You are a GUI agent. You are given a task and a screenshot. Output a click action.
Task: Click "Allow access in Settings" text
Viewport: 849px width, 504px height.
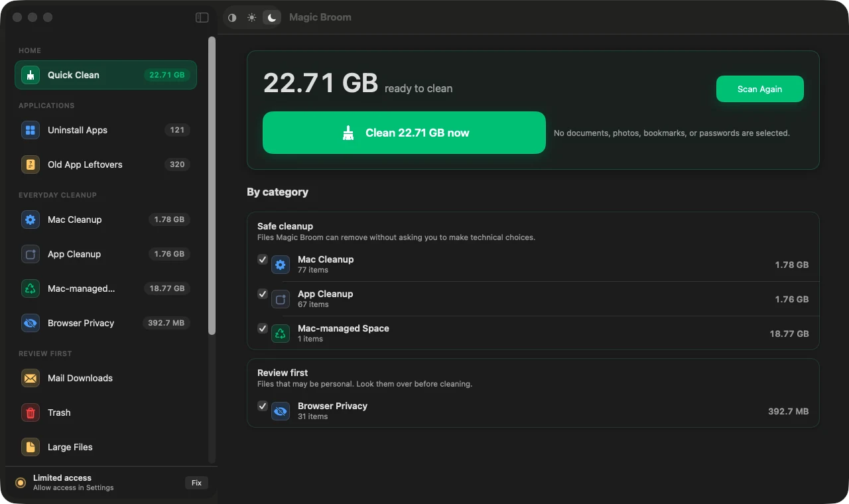[x=74, y=487]
